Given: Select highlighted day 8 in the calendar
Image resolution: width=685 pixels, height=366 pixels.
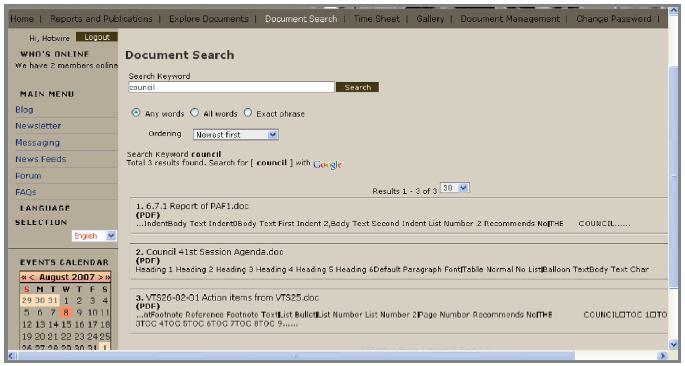Looking at the screenshot, I should pyautogui.click(x=66, y=313).
